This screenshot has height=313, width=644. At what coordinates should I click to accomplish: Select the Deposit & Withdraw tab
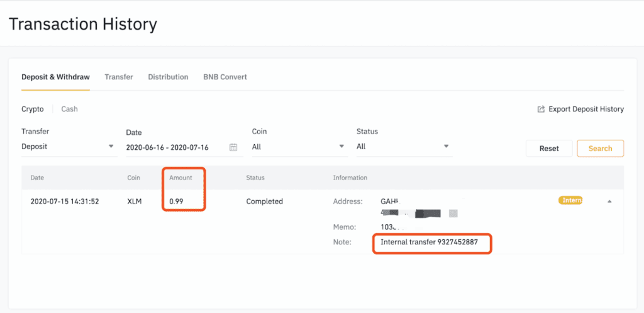click(x=55, y=77)
